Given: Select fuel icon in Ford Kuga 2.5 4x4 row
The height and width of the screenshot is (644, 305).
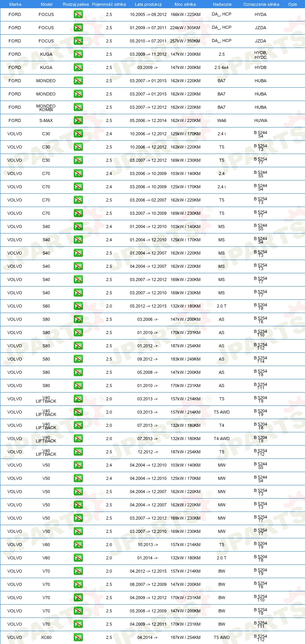Looking at the screenshot, I should point(78,67).
